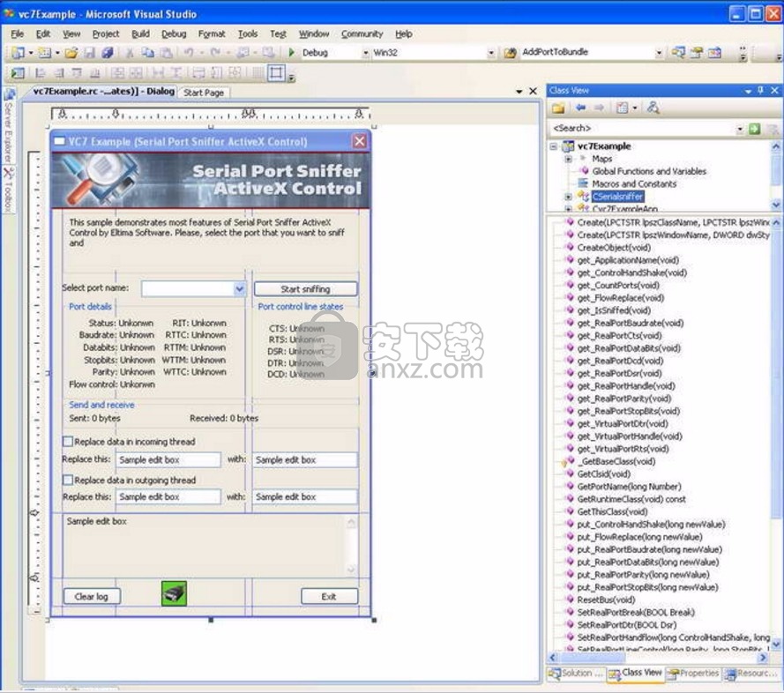
Task: Click the Save All icon
Action: click(x=108, y=53)
